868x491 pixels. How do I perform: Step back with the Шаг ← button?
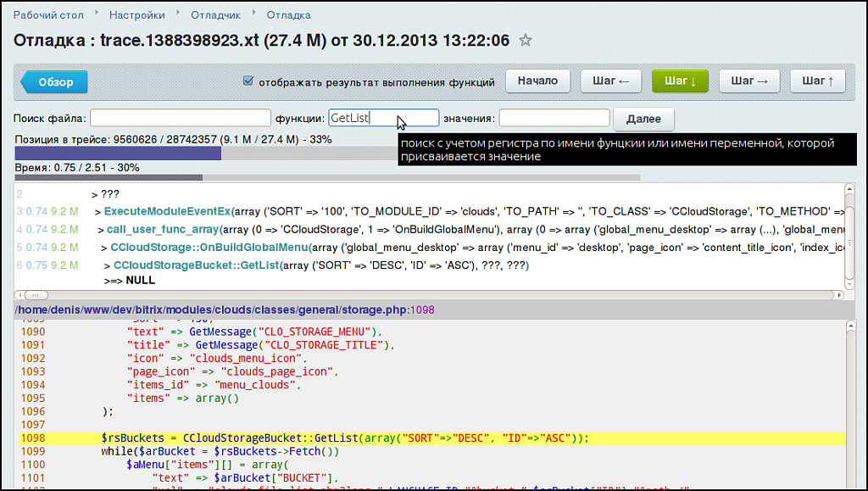click(x=610, y=81)
